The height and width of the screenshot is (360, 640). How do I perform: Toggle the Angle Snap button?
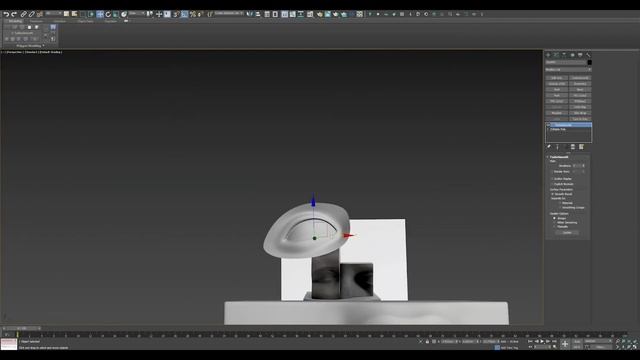184,14
